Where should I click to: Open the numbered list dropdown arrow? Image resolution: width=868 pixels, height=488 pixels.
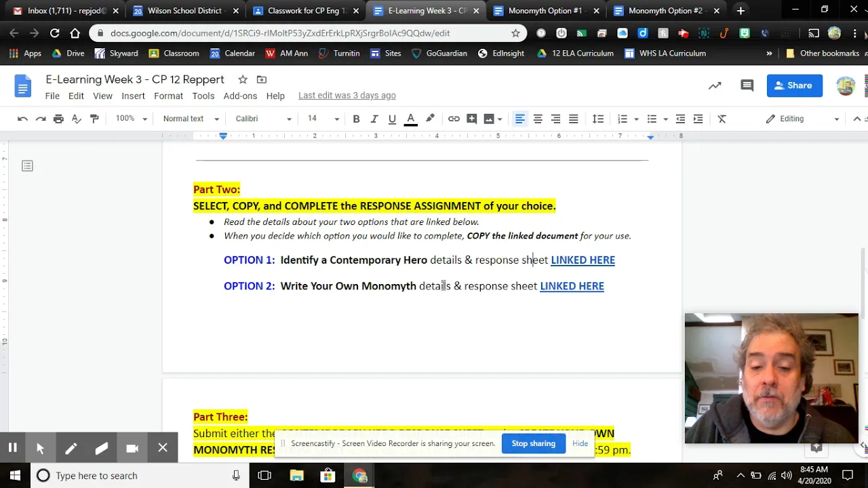click(x=636, y=119)
